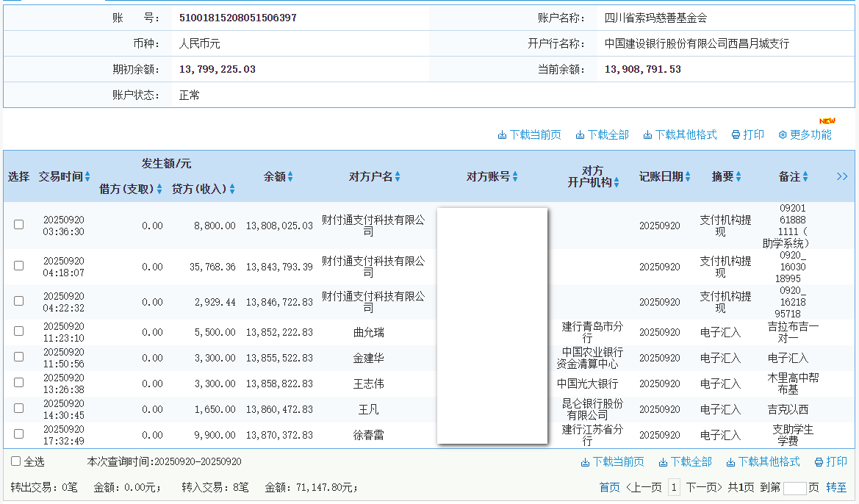Screen dimensions: 859x504
Task: Click the sort arrows beside 余额
Action: [290, 177]
